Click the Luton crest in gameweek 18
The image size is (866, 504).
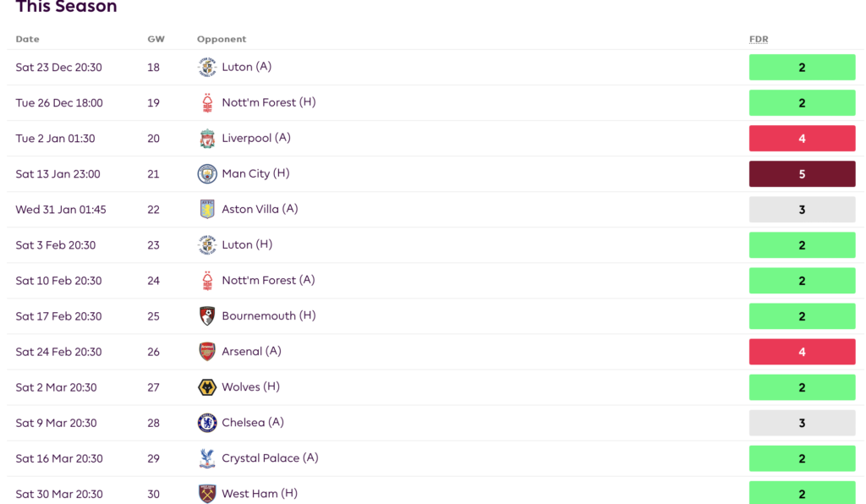(x=207, y=67)
